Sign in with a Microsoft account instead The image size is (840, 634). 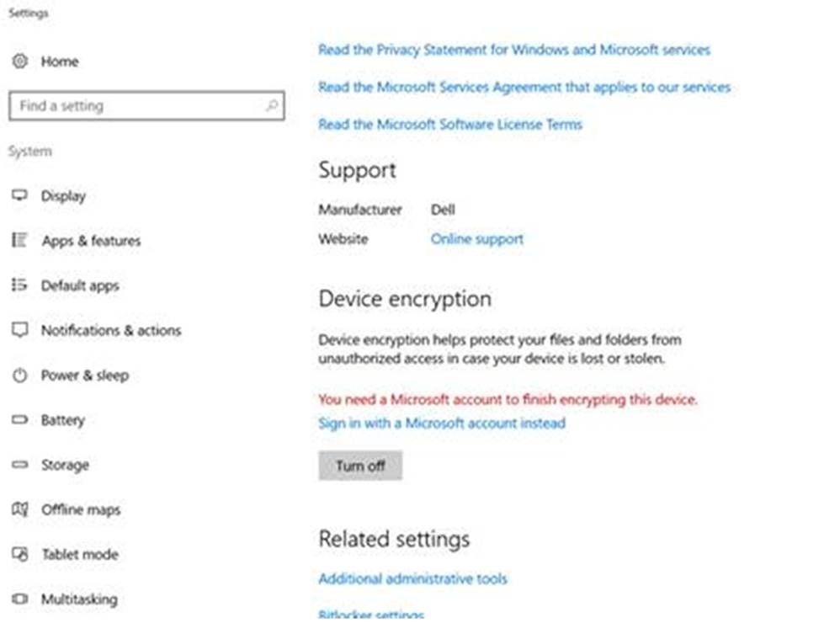coord(440,424)
